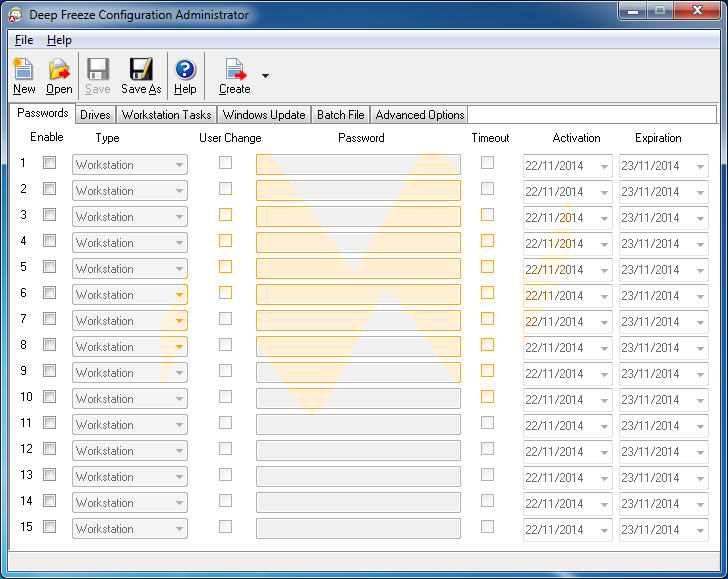This screenshot has width=728, height=579.
Task: Toggle Timeout checkbox in row 15
Action: (488, 527)
